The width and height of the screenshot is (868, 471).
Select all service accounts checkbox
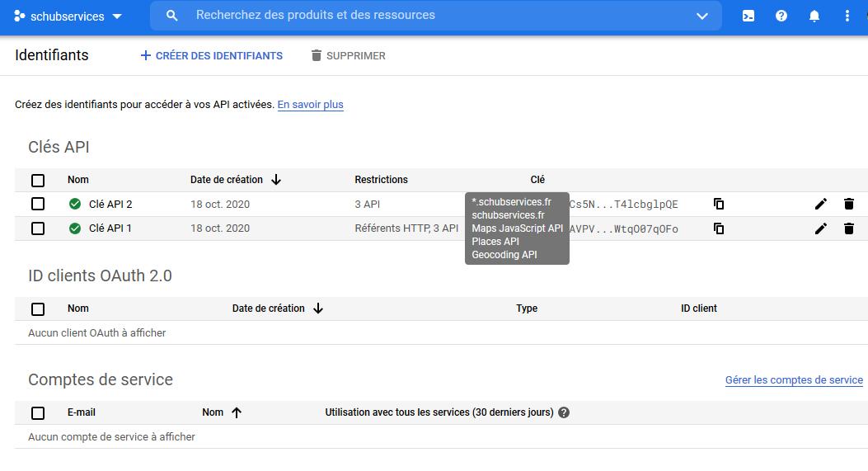point(38,413)
